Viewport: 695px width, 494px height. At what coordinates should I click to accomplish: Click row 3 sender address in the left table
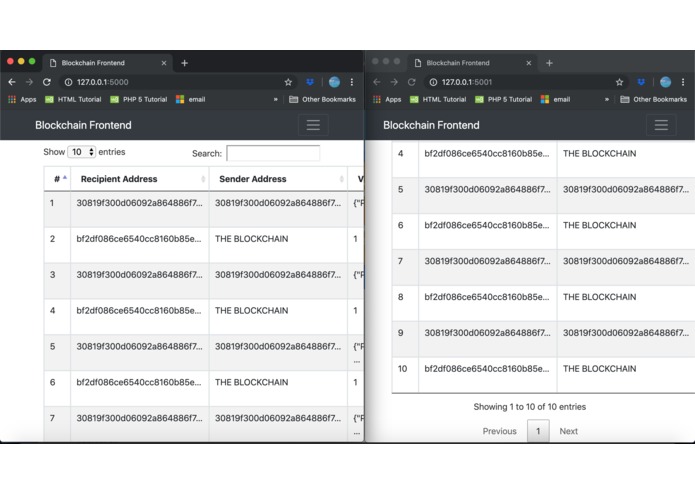pyautogui.click(x=278, y=275)
